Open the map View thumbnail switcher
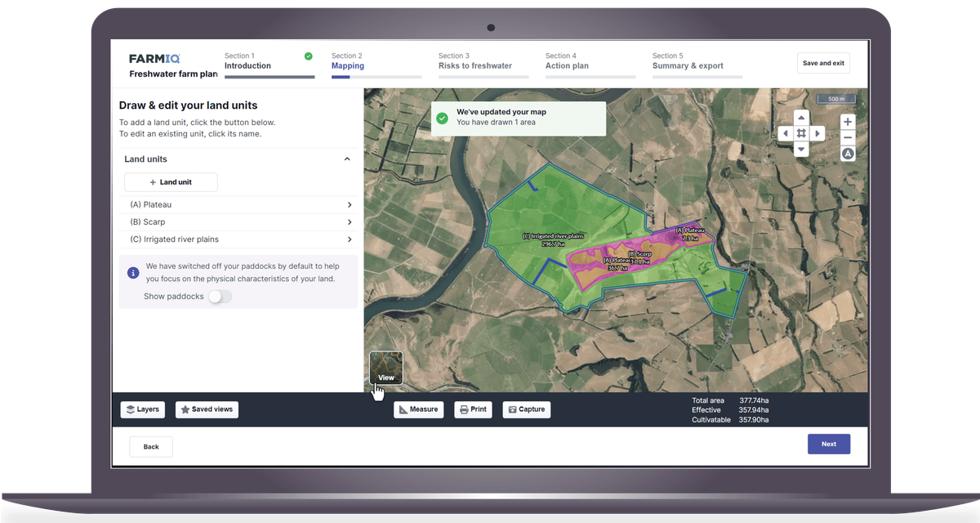980x523 pixels. (x=385, y=368)
